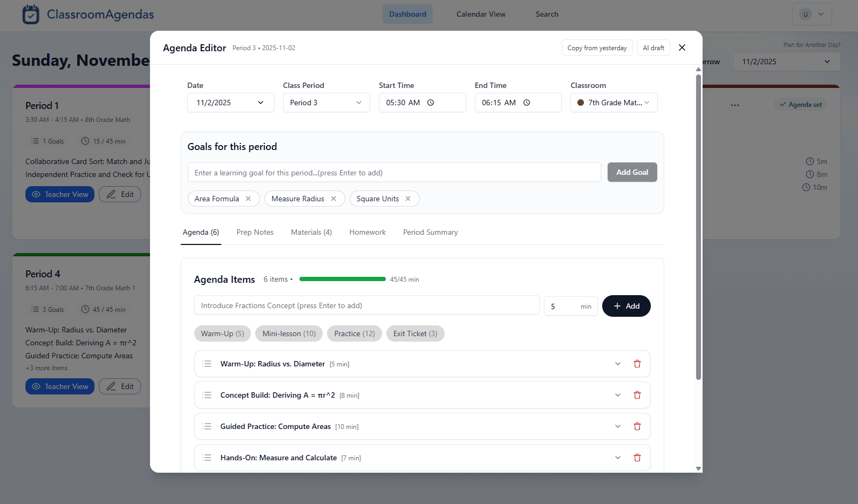
Task: Open the three-dots menu beside Agenda set
Action: 735,105
